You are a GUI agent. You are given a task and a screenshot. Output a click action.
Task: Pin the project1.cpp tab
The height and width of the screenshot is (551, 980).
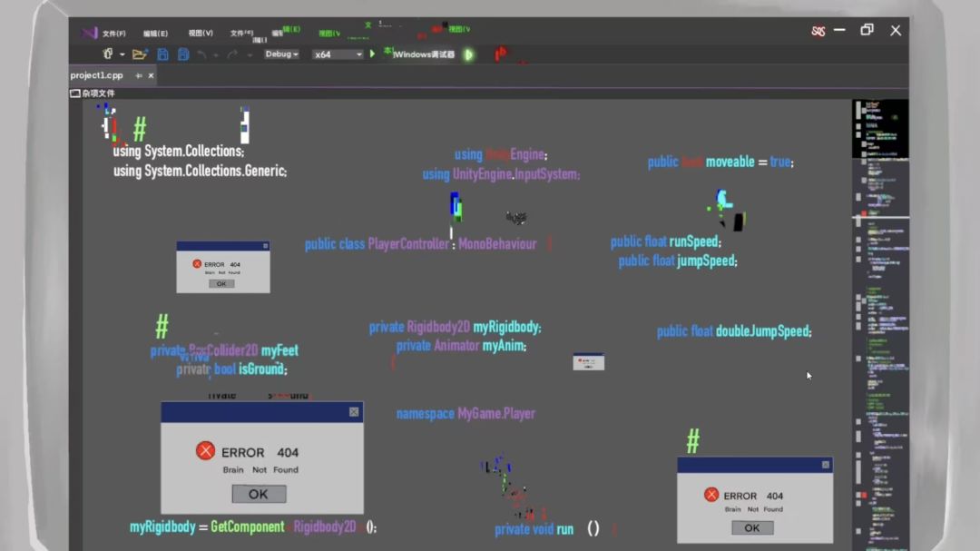[139, 75]
